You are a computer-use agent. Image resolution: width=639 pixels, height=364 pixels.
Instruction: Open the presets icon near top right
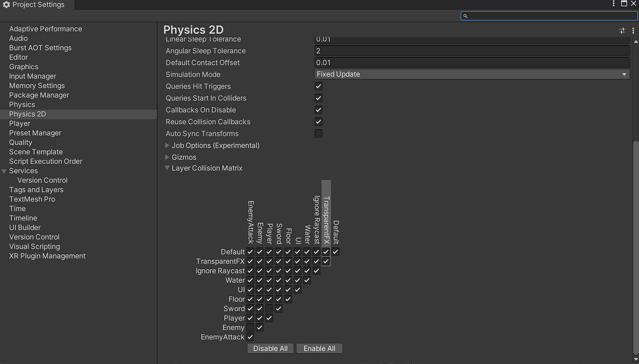click(x=621, y=30)
